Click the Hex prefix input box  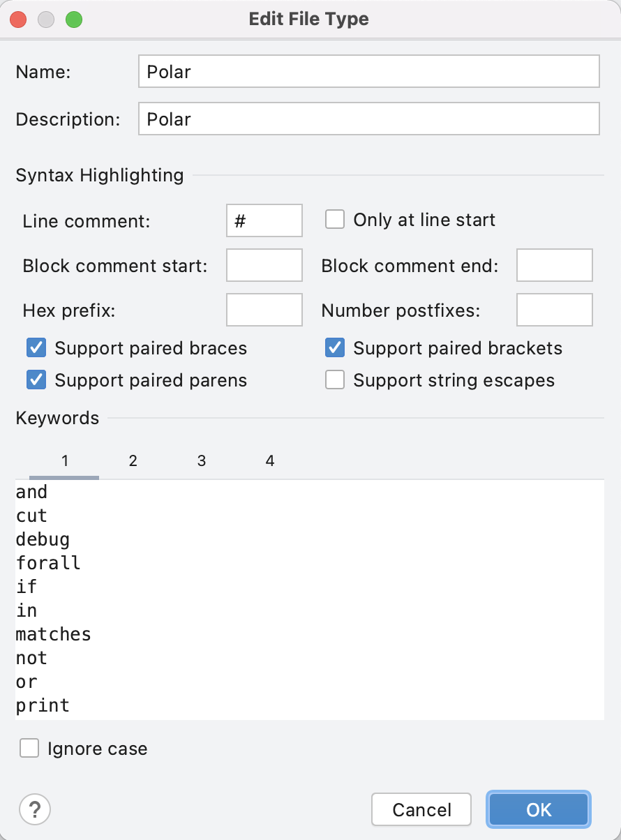[x=264, y=310]
